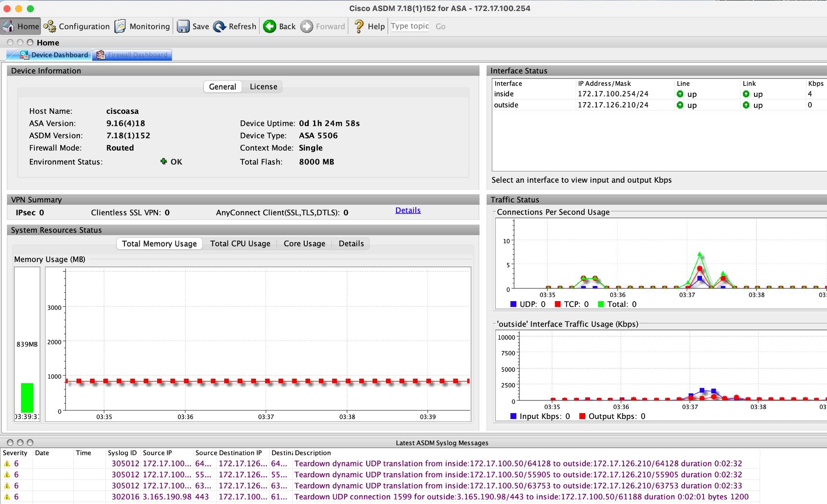This screenshot has height=504, width=827.
Task: Open VPN Summary Details link
Action: (x=408, y=210)
